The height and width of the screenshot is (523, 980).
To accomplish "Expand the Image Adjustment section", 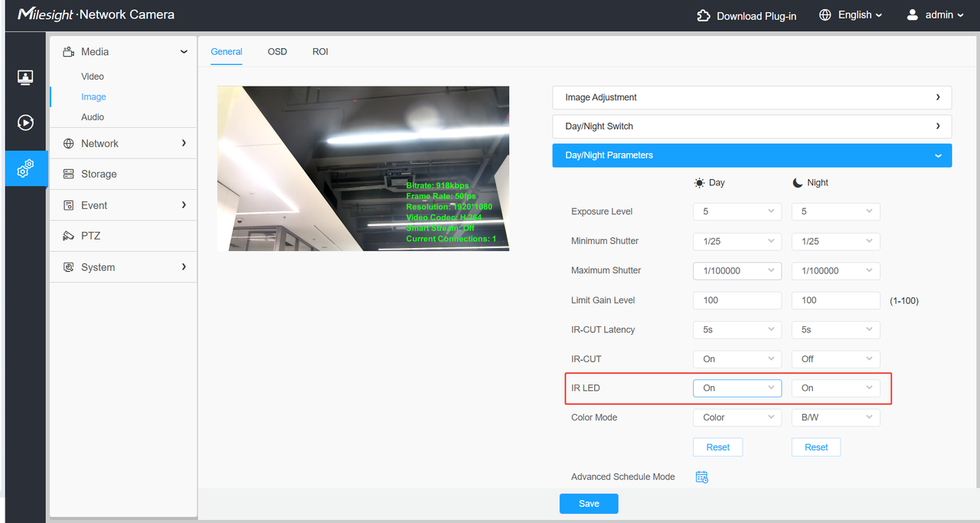I will click(x=752, y=97).
